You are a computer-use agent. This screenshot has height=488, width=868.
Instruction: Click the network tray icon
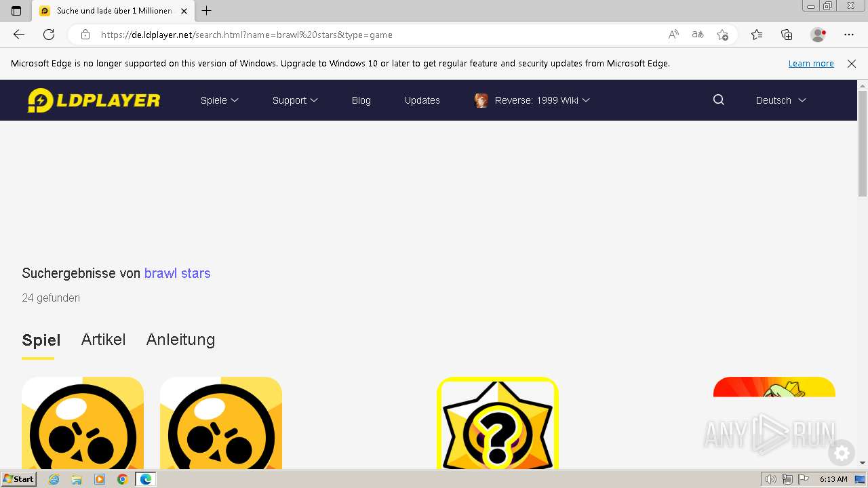[787, 479]
